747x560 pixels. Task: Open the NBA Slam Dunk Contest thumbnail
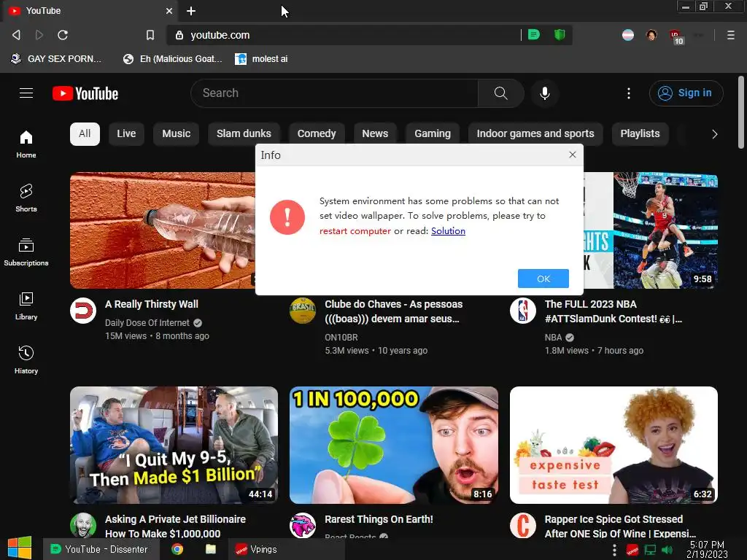coord(651,230)
